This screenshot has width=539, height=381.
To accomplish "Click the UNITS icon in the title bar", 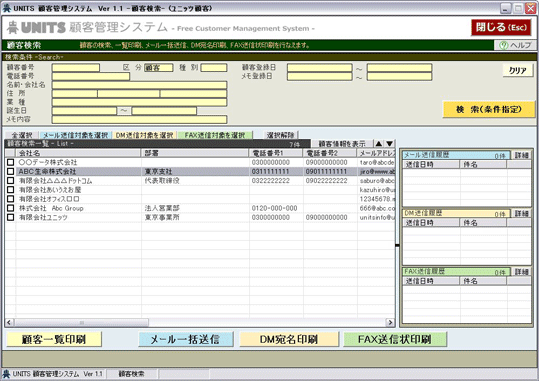I will 7,8.
